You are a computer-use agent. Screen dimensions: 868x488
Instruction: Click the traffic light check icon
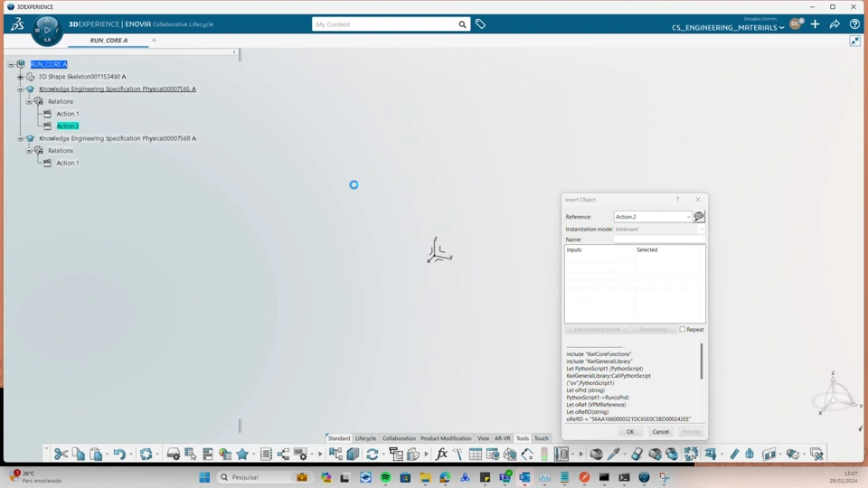click(x=544, y=455)
